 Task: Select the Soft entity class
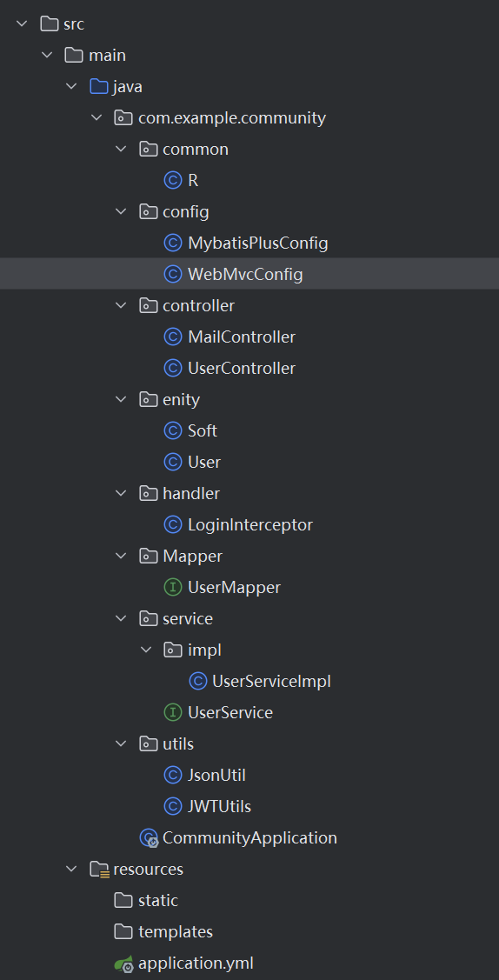(x=203, y=430)
